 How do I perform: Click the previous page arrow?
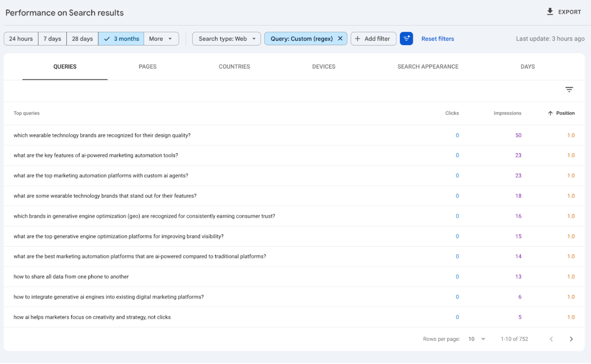551,339
